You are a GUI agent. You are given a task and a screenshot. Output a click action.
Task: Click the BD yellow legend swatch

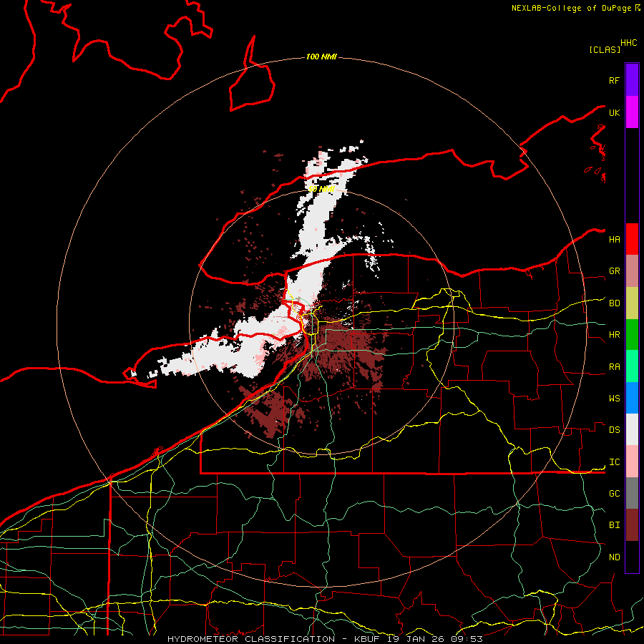click(x=632, y=303)
